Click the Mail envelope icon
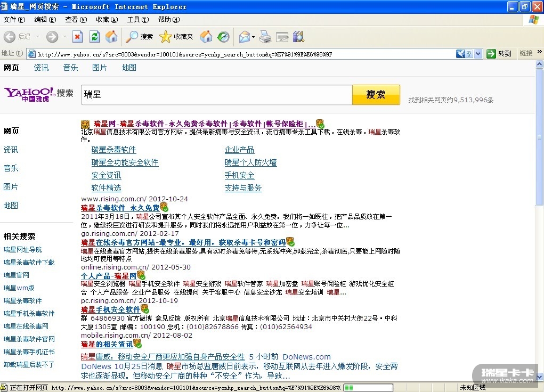 pos(245,36)
